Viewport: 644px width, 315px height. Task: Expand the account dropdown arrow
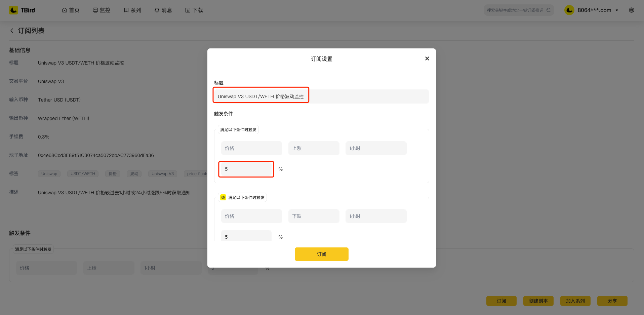617,10
